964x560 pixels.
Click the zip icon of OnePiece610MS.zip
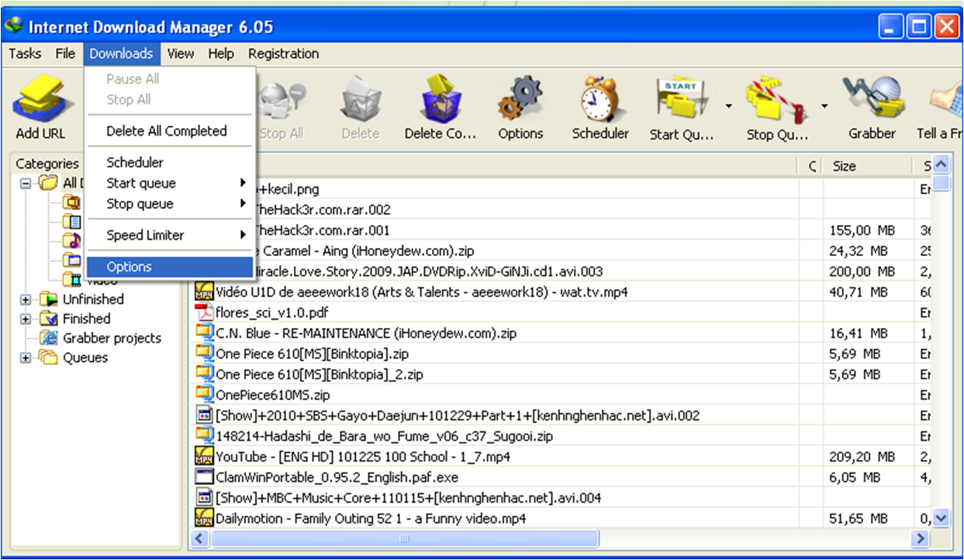[x=204, y=395]
